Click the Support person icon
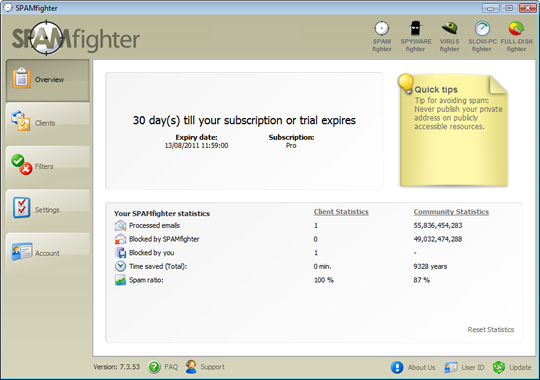This screenshot has height=380, width=540. point(191,367)
